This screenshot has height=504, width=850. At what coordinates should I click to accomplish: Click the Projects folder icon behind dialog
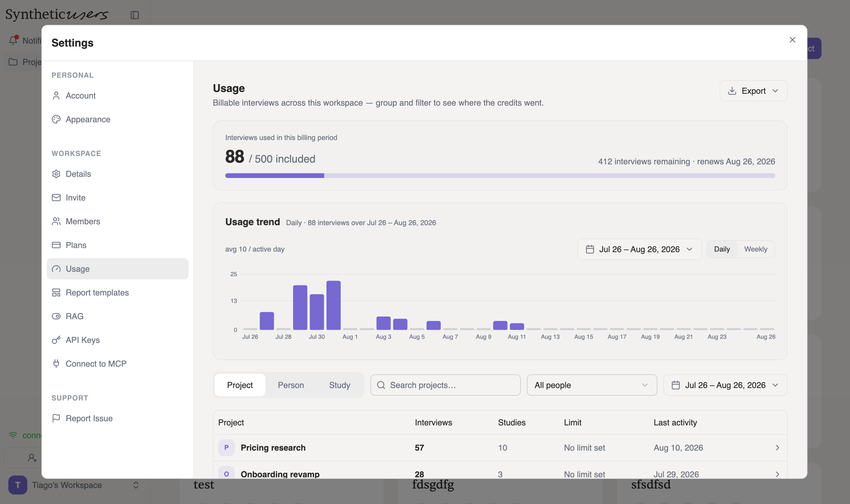[x=13, y=62]
